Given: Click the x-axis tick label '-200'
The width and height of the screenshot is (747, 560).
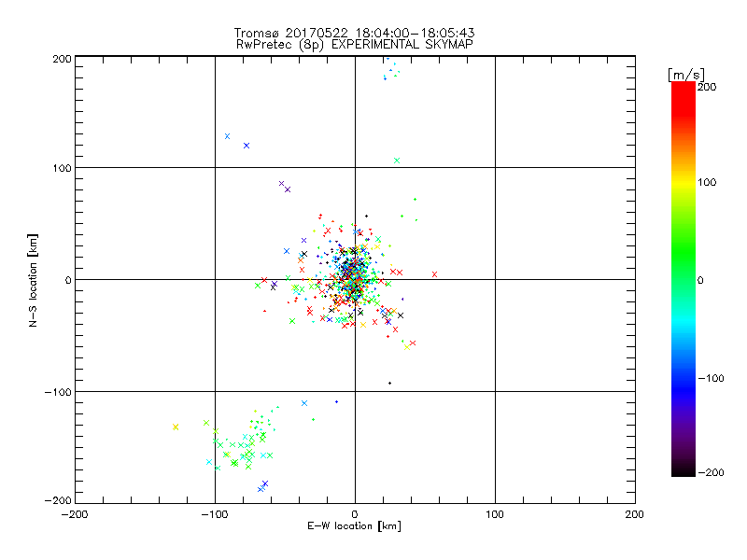Looking at the screenshot, I should (75, 514).
